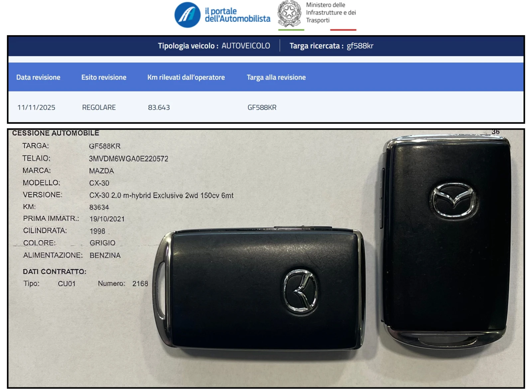The width and height of the screenshot is (532, 392).
Task: Click Mazda logo on the horizontal key fob
Action: [x=300, y=291]
